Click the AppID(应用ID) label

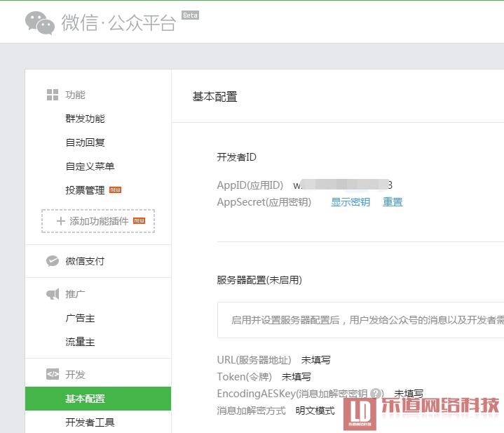point(250,185)
